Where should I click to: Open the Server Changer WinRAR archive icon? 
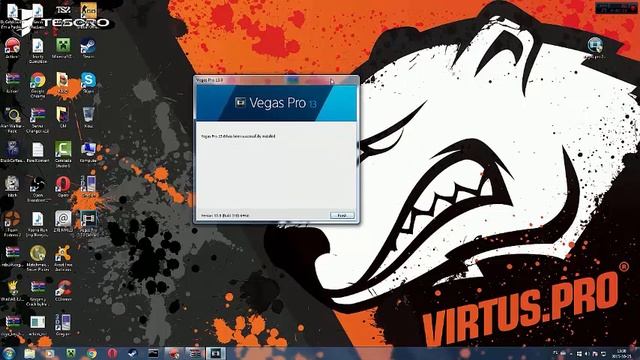pos(38,120)
